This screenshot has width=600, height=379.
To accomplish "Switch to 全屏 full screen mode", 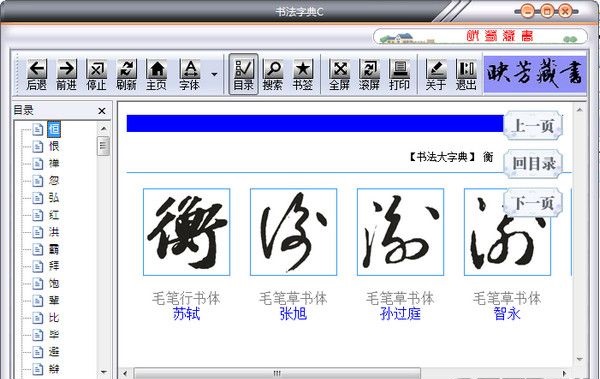I will click(339, 75).
